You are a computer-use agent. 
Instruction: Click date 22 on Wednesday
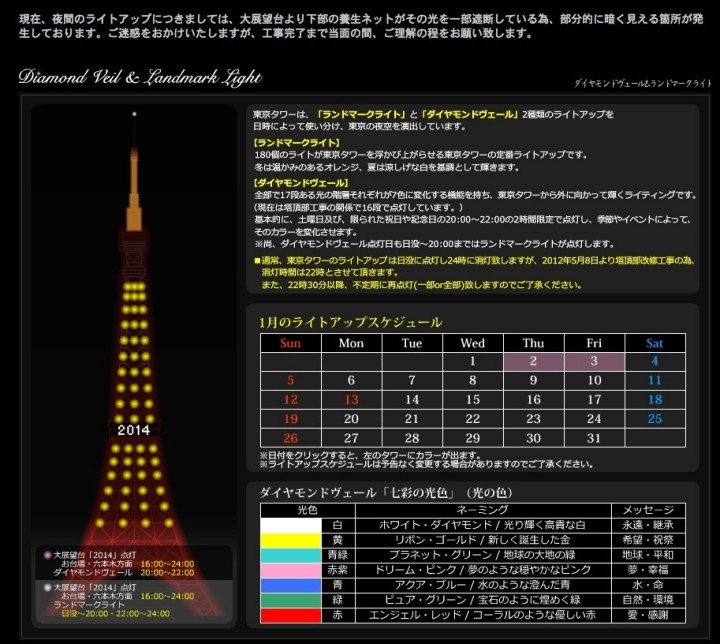click(472, 419)
